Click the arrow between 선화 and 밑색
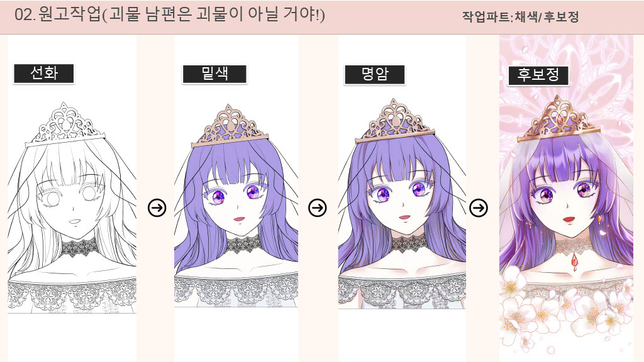The width and height of the screenshot is (644, 362). point(157,207)
